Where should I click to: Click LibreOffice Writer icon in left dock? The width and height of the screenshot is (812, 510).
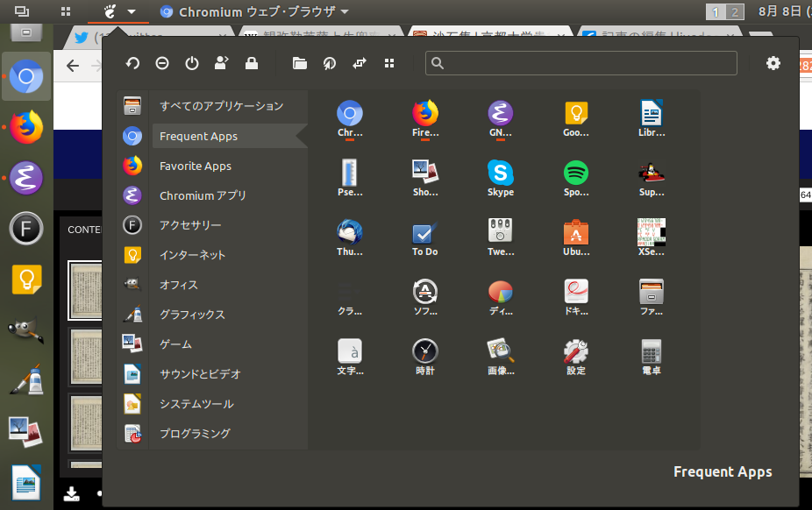point(26,483)
